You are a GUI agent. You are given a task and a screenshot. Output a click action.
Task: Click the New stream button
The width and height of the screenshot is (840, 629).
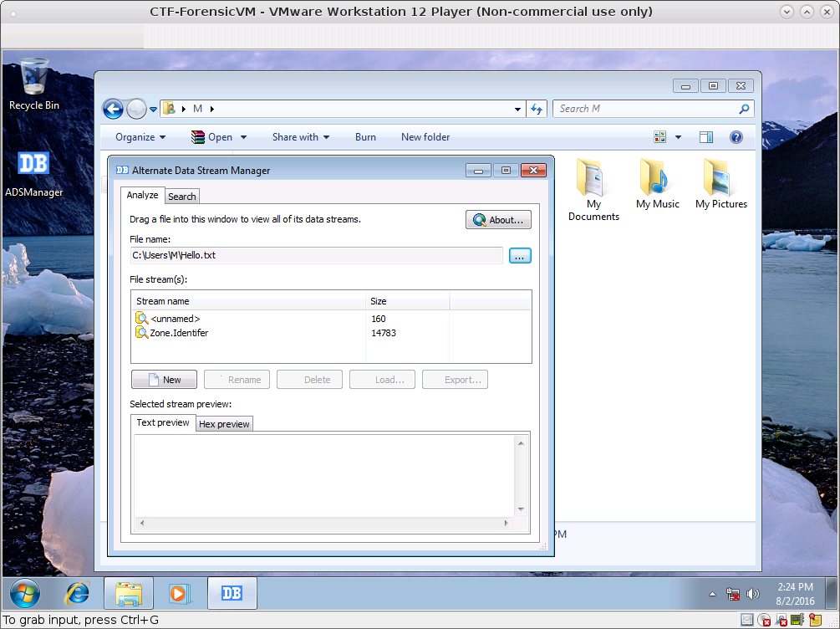coord(164,380)
